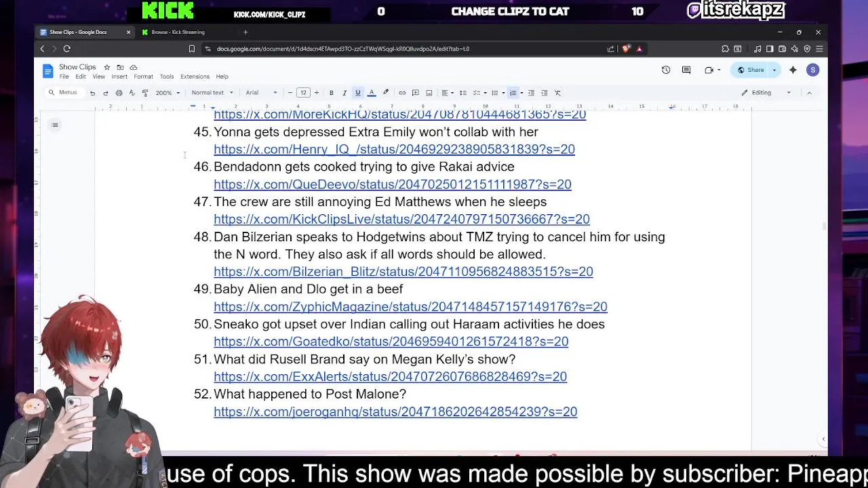
Task: Open the Help menu
Action: pyautogui.click(x=222, y=77)
